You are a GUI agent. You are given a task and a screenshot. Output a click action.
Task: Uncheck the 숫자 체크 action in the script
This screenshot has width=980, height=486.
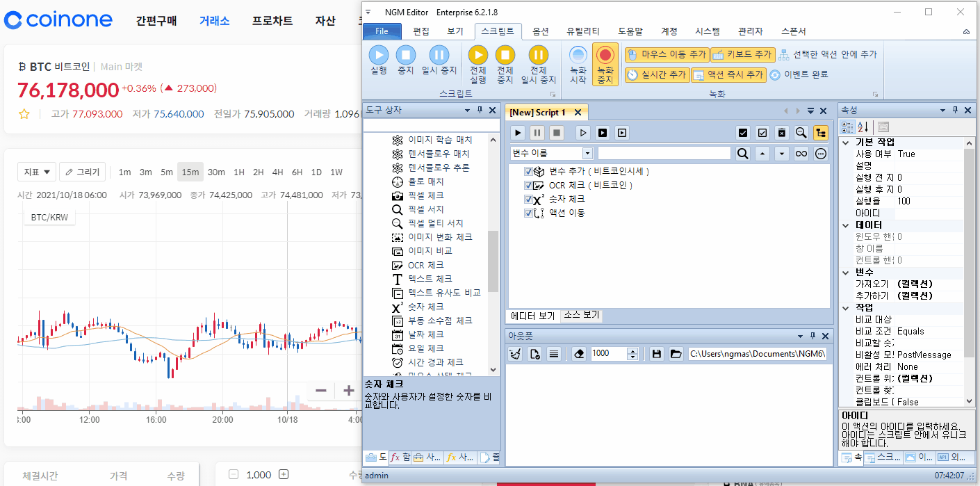point(529,199)
